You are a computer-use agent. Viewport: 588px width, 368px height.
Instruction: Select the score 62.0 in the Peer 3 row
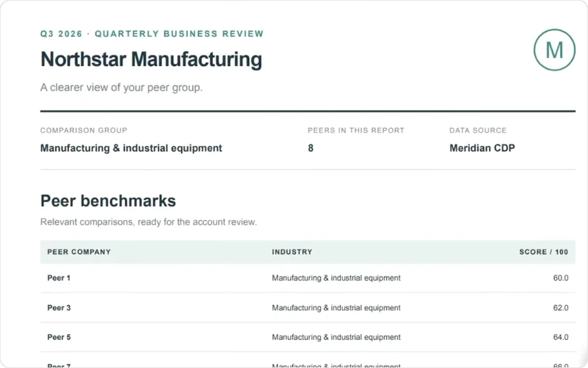click(x=561, y=308)
